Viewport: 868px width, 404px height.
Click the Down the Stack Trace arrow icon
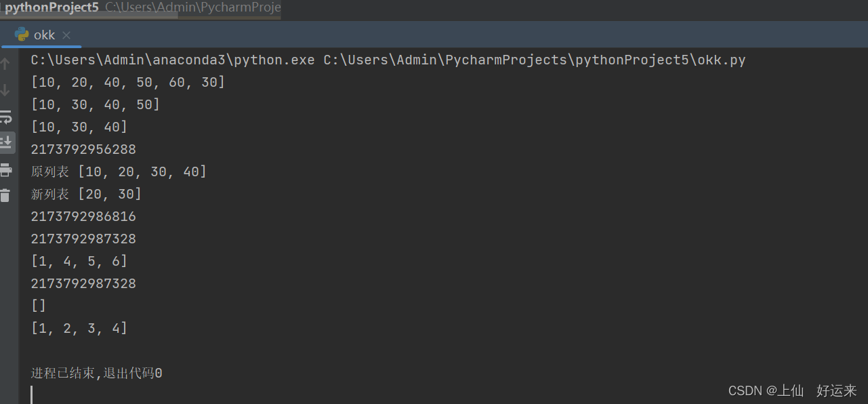[7, 89]
